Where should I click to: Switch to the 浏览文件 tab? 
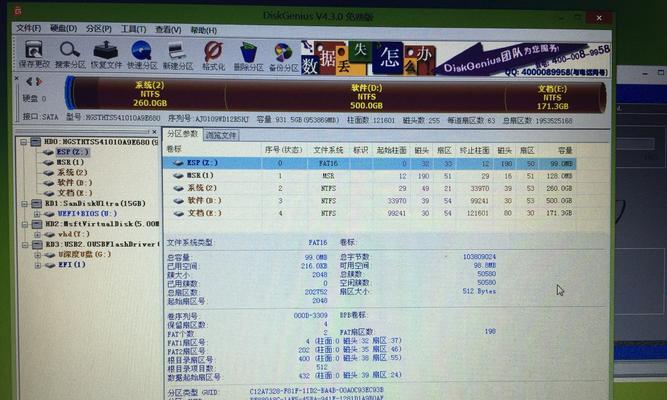click(x=221, y=135)
